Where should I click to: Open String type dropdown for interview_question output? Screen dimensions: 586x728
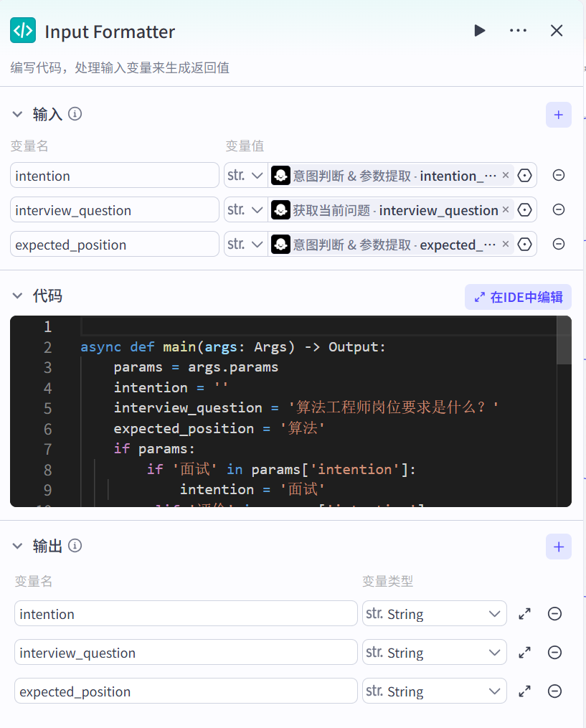[433, 653]
